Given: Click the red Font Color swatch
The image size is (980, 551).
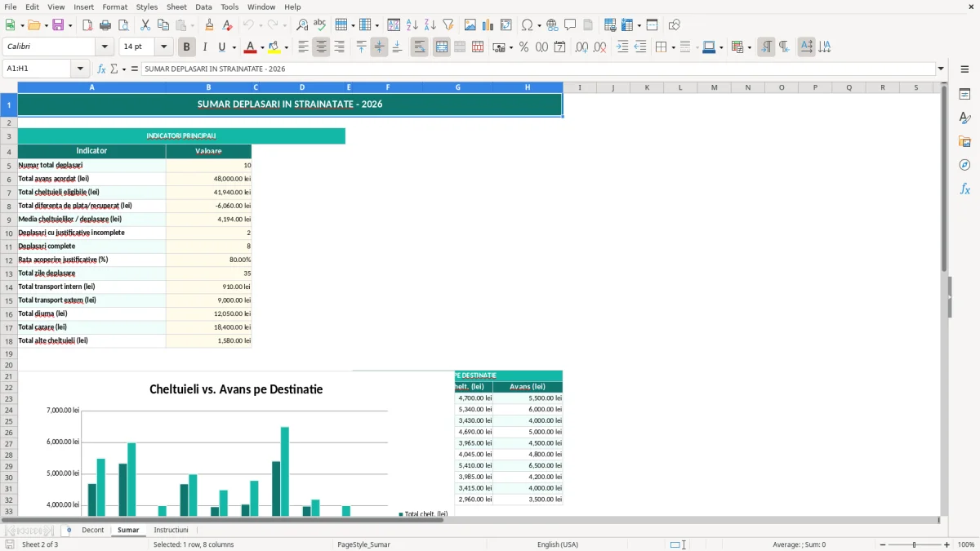Looking at the screenshot, I should click(251, 47).
